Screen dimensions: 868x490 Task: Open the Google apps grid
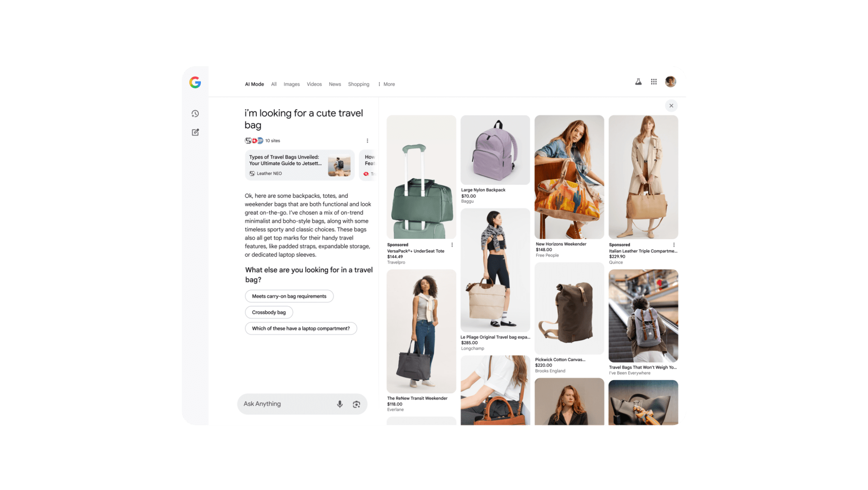(x=654, y=81)
